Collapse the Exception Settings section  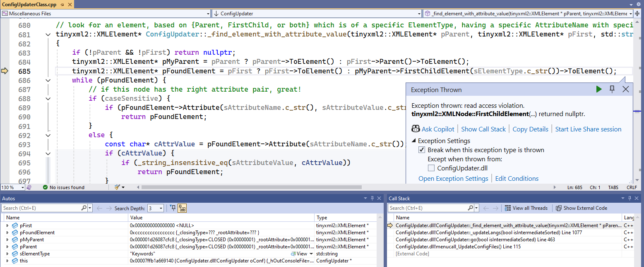pos(413,141)
